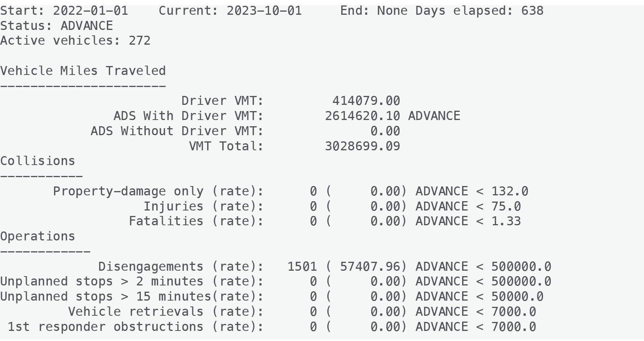The width and height of the screenshot is (644, 341).
Task: Click the Vehicle retrievals threshold 7000.0
Action: 514,311
